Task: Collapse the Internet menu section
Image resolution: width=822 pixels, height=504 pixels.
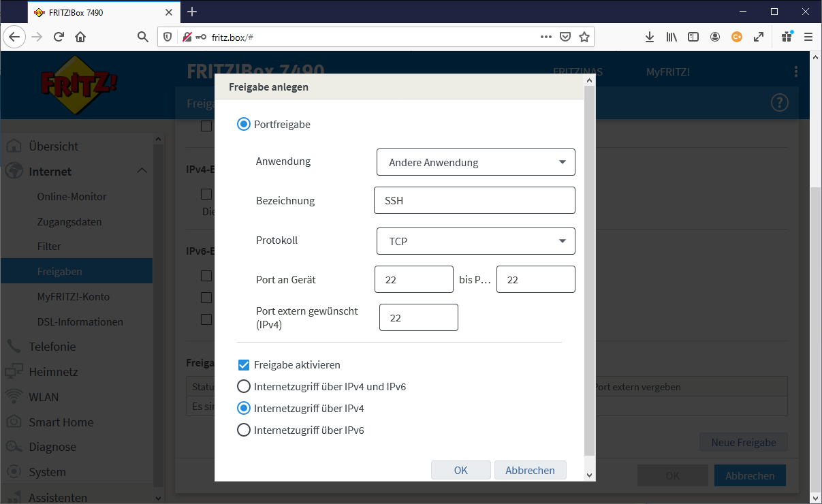Action: (142, 171)
